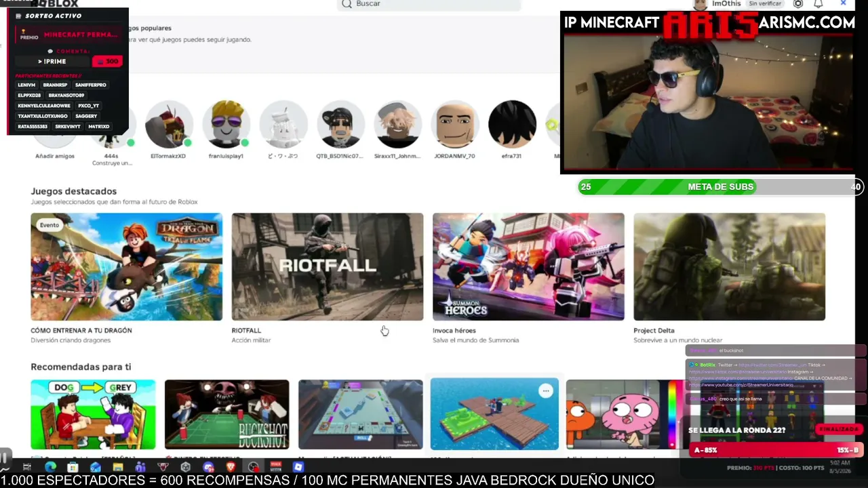Click the Project Delta game title
The height and width of the screenshot is (488, 868).
(x=654, y=331)
